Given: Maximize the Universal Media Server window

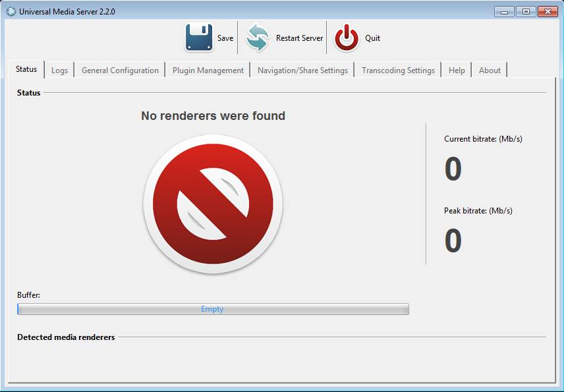Looking at the screenshot, I should pos(526,11).
